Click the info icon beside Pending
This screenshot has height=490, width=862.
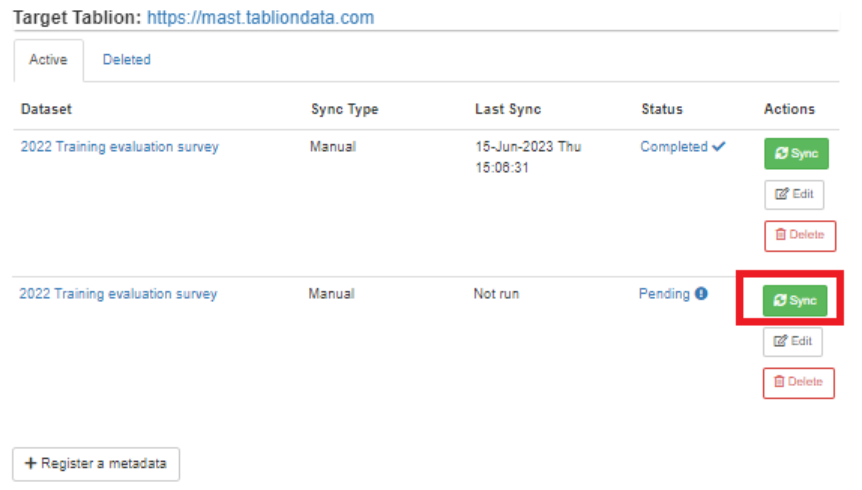701,294
